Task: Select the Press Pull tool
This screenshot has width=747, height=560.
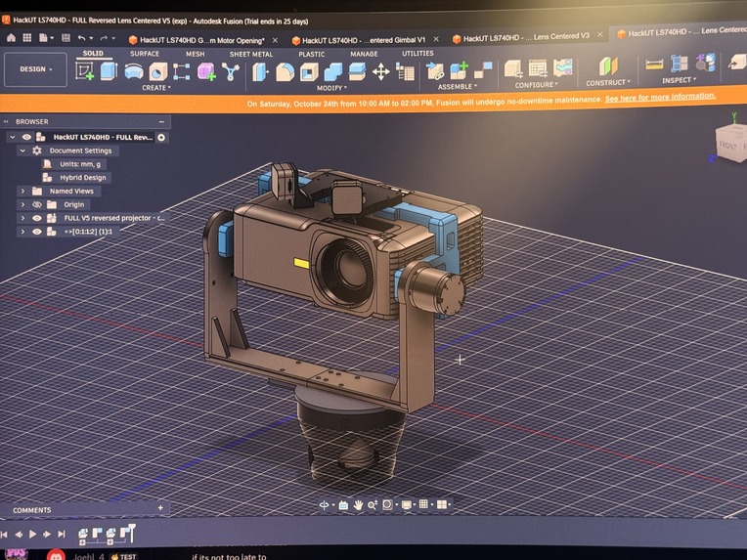Action: [x=260, y=72]
